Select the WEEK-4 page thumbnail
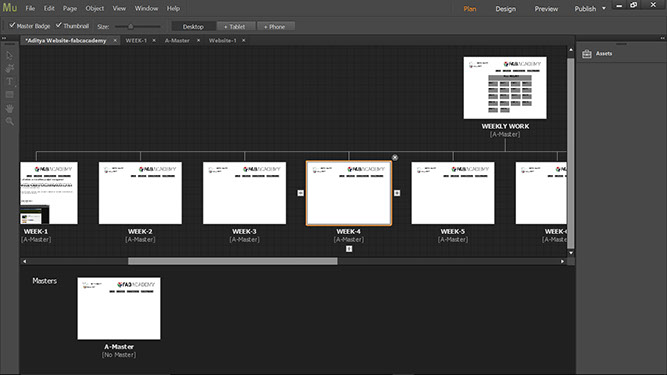 [x=349, y=193]
